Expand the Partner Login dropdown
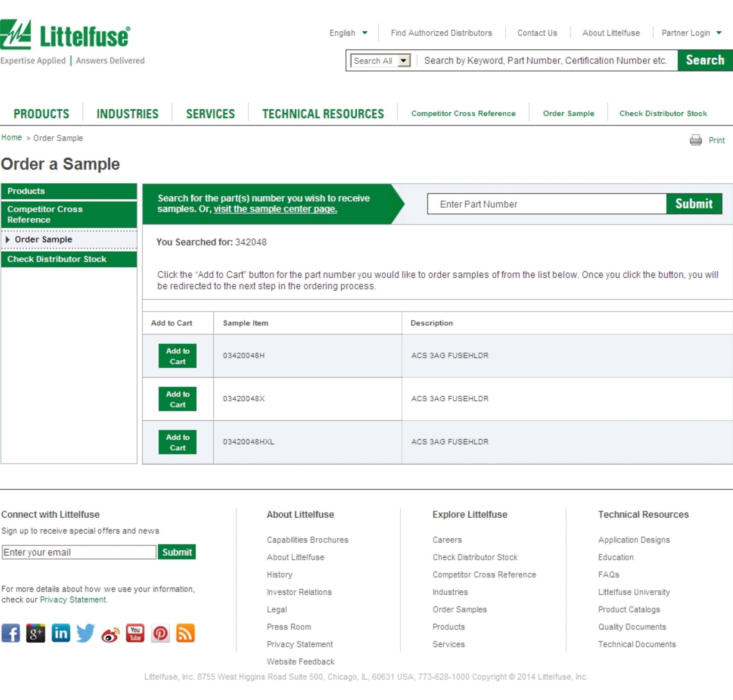Screen dimensions: 733x700 click(692, 33)
